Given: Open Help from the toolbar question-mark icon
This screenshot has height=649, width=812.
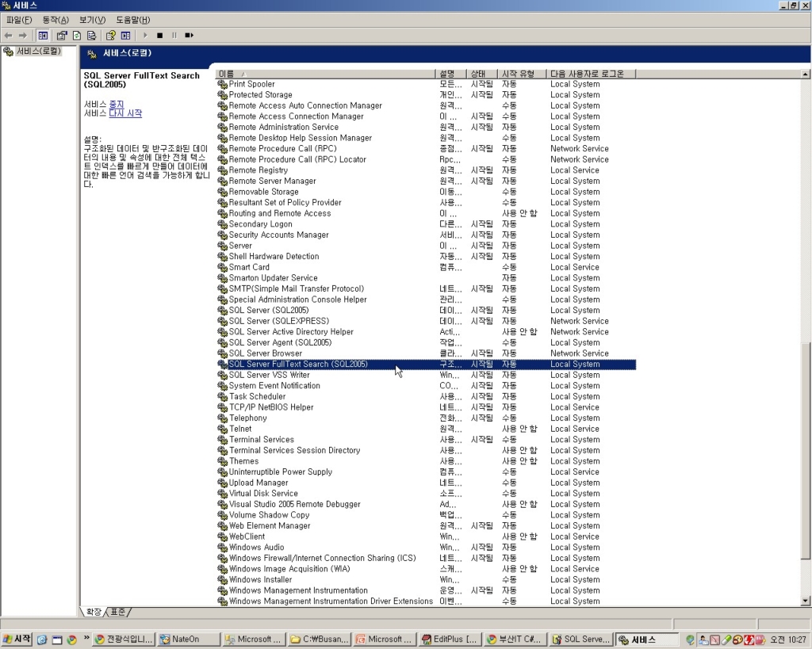Looking at the screenshot, I should [110, 35].
